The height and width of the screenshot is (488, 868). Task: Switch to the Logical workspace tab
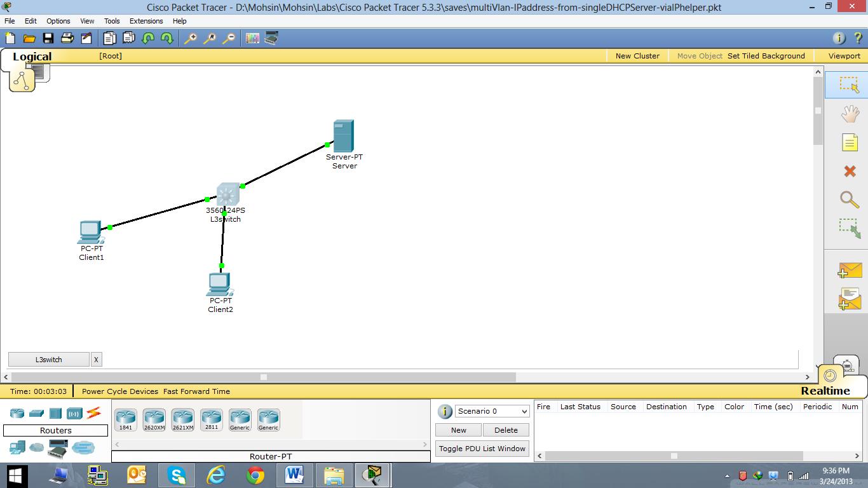pyautogui.click(x=32, y=57)
